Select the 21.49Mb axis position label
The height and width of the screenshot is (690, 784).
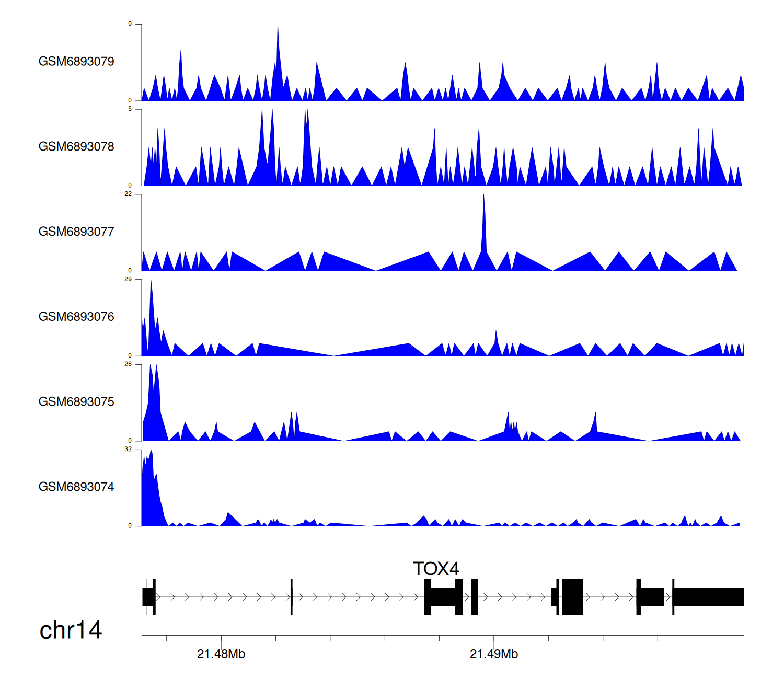(494, 654)
